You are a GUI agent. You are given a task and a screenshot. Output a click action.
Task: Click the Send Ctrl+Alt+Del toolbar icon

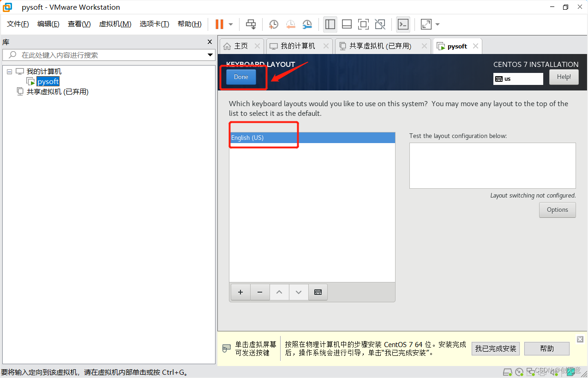[251, 24]
